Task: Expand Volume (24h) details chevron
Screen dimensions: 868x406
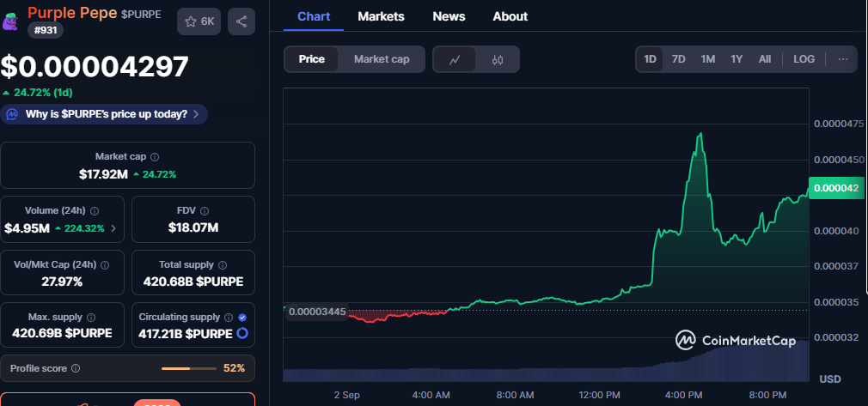Action: pos(113,227)
